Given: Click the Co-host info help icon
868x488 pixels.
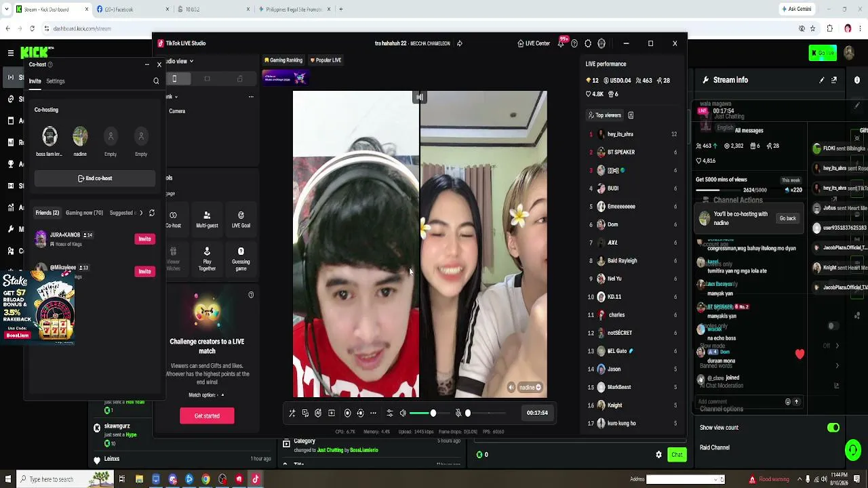Looking at the screenshot, I should point(50,64).
